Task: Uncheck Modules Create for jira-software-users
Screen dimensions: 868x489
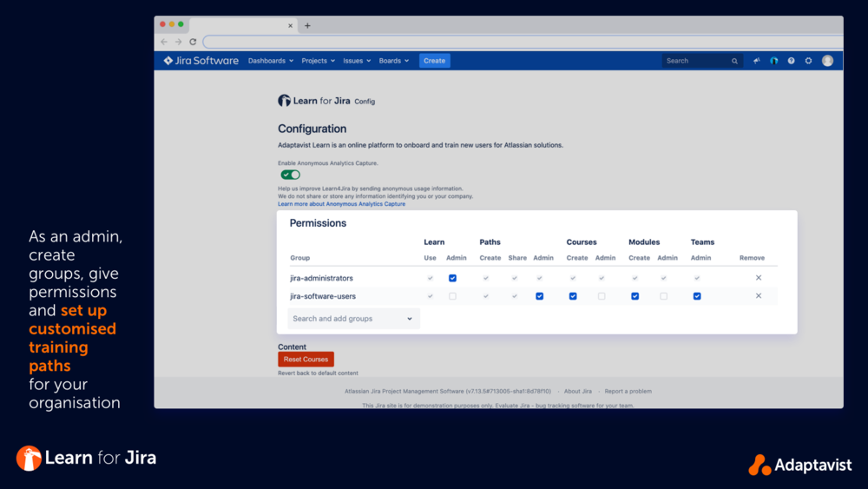Action: [635, 296]
